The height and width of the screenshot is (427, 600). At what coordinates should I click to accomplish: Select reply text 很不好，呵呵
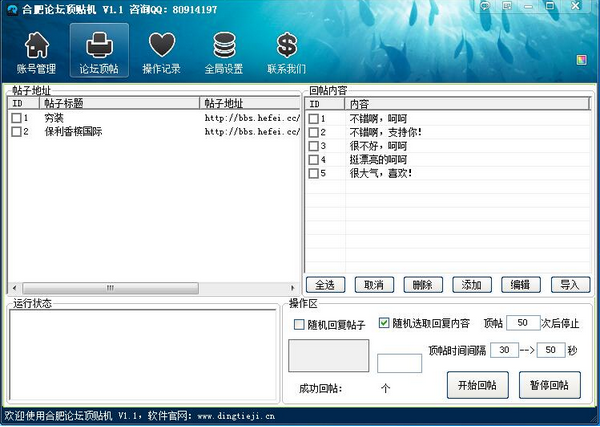(378, 146)
